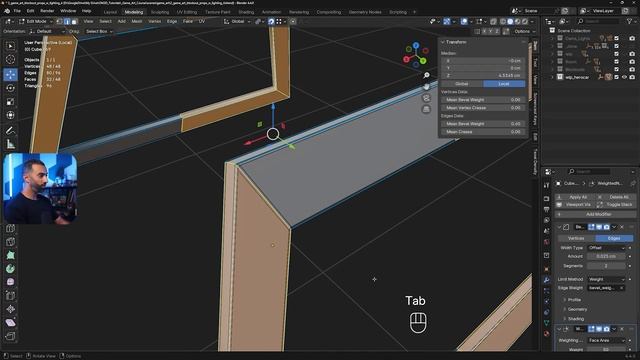640x360 pixels.
Task: Click the outliner filter funnel icon
Action: [x=629, y=21]
